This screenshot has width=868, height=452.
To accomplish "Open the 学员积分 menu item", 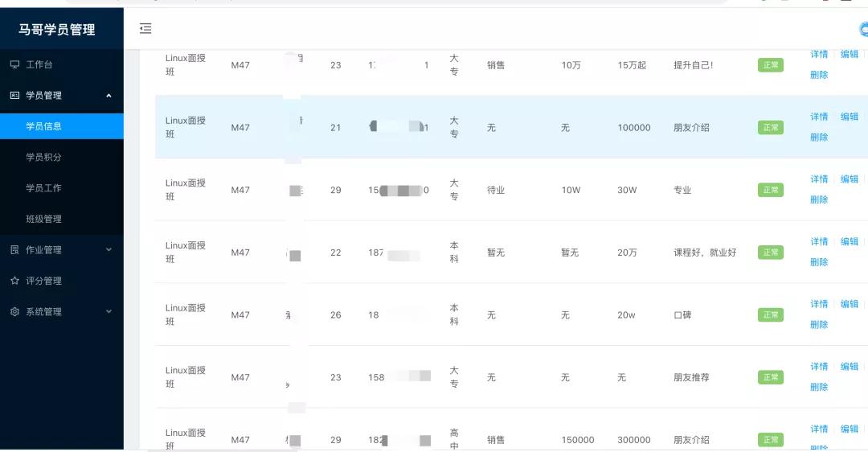I will [43, 157].
